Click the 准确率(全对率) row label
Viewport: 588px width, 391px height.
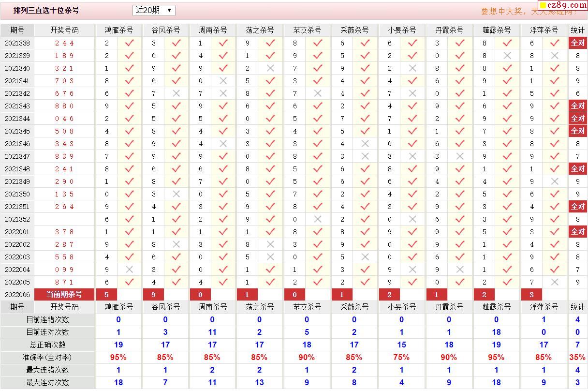coord(47,357)
